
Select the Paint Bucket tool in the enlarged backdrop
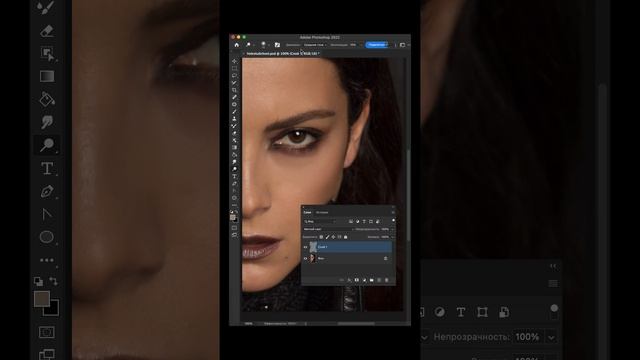pos(47,99)
